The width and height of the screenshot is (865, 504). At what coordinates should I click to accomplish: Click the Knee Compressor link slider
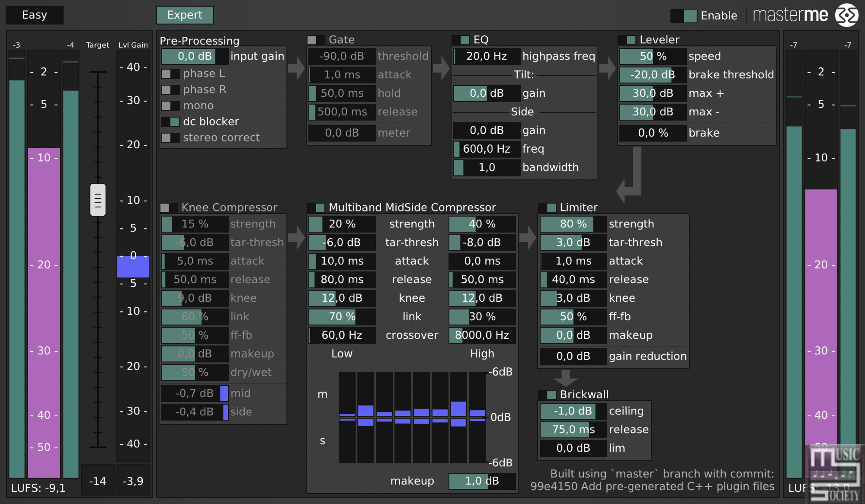pos(195,317)
